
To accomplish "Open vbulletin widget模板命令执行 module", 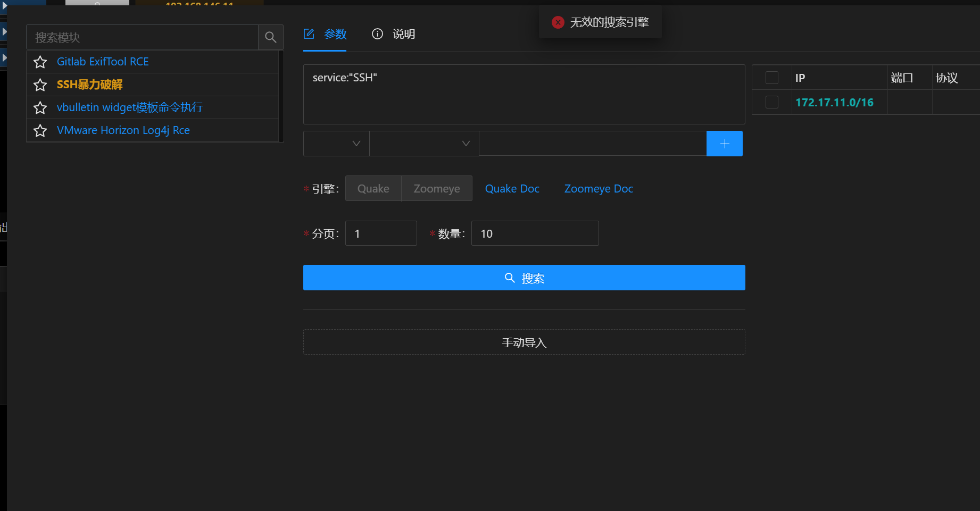I will pyautogui.click(x=130, y=107).
